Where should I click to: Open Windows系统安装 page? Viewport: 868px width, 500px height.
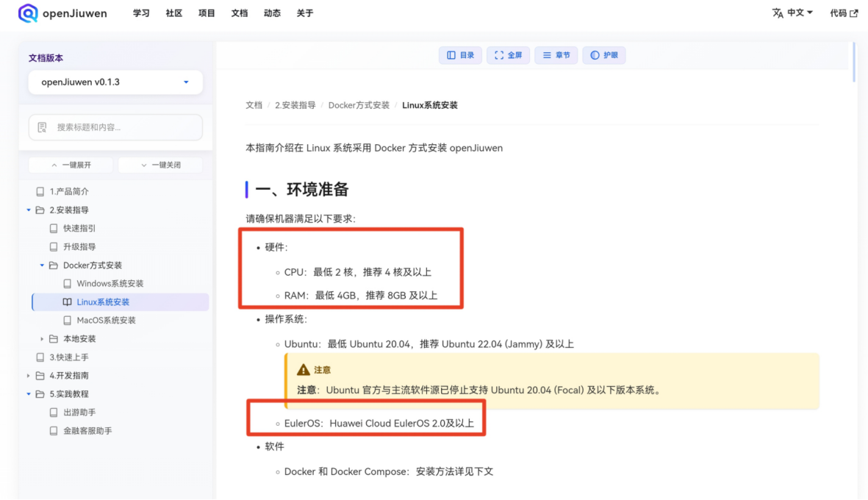[110, 284]
